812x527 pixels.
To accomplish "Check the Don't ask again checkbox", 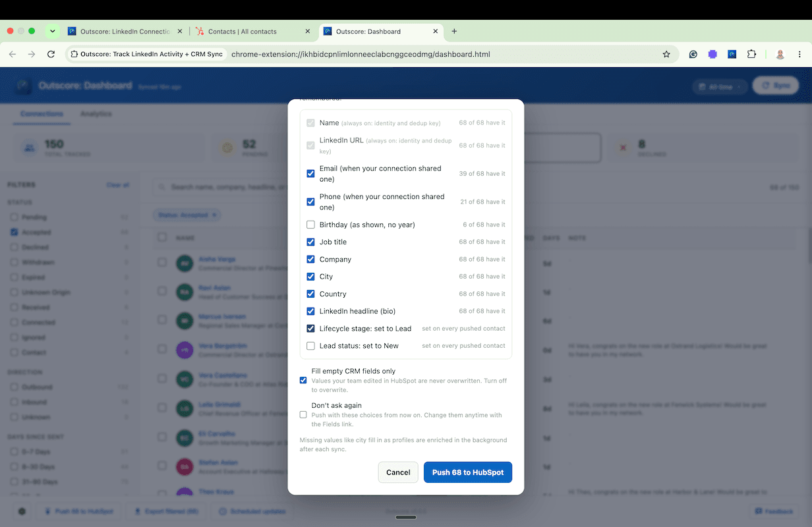I will tap(303, 414).
